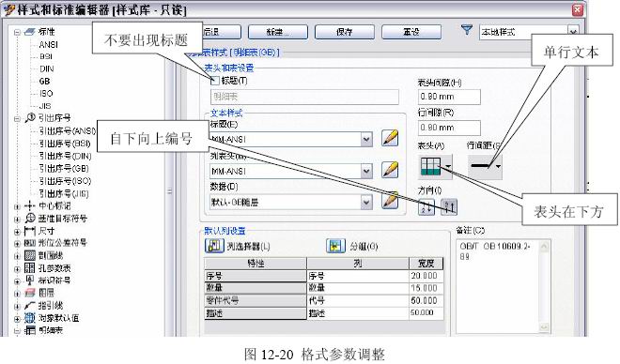Select DIN under 标准 in tree
The height and width of the screenshot is (364, 620).
click(46, 68)
